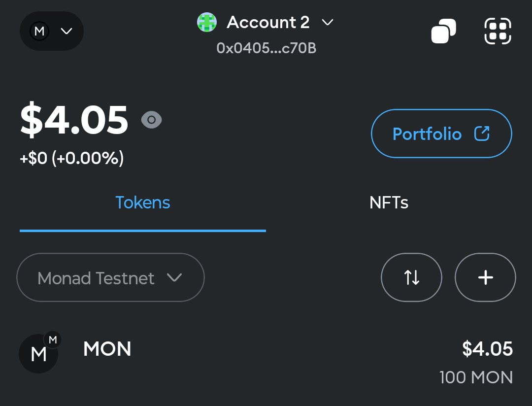Open the network selector dropdown chevron
Viewport: 532px width, 406px height.
pos(66,31)
